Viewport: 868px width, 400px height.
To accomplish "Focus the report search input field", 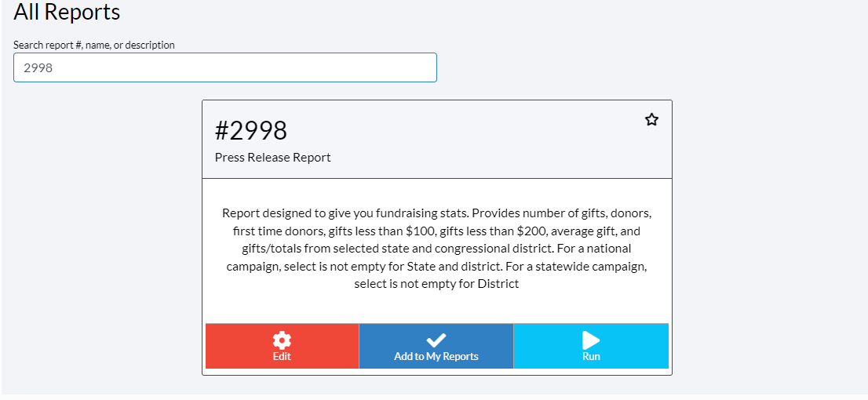I will [224, 67].
